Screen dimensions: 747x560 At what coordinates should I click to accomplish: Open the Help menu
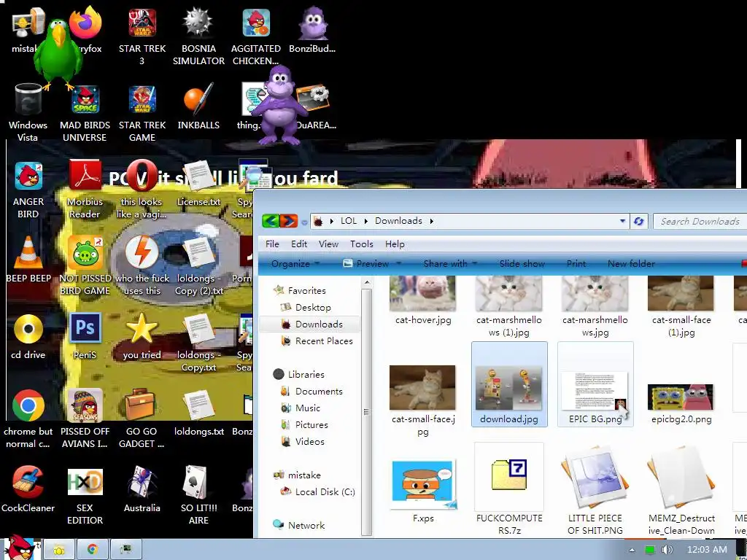(395, 244)
